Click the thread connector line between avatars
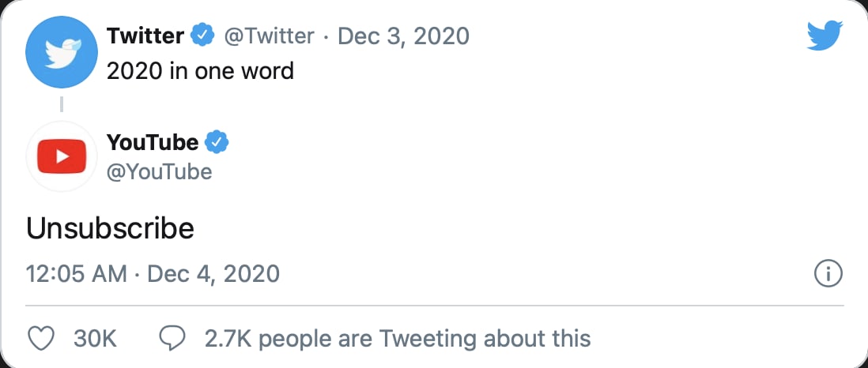The height and width of the screenshot is (368, 868). click(62, 105)
